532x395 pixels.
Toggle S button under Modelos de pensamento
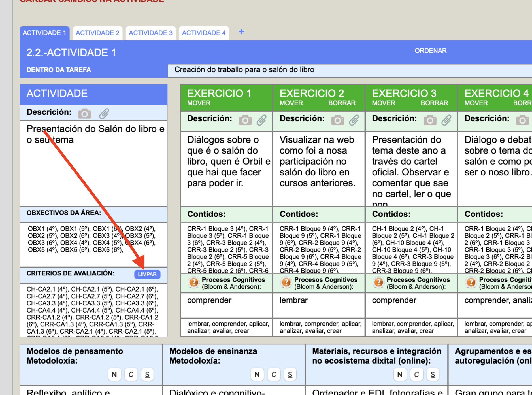click(x=147, y=375)
